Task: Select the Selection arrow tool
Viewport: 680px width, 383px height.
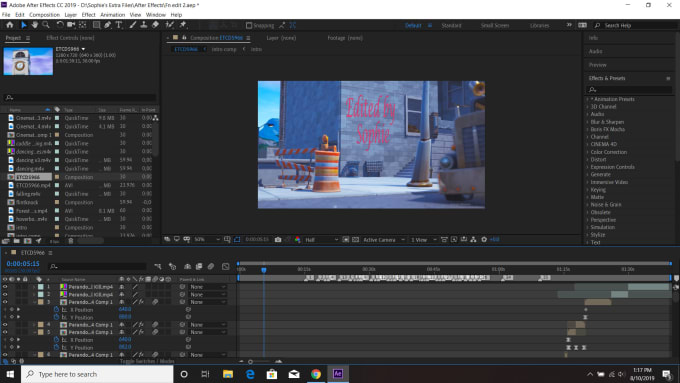Action: [23, 25]
